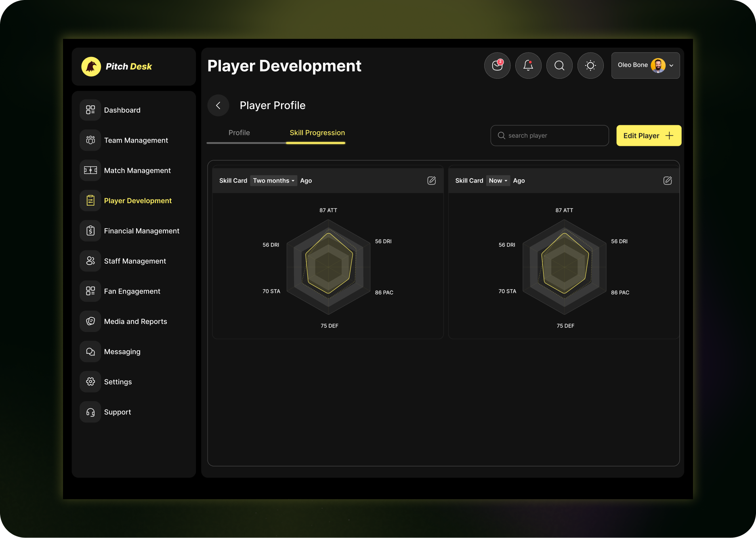Select the Skill Progression tab
The image size is (756, 538).
pos(317,133)
